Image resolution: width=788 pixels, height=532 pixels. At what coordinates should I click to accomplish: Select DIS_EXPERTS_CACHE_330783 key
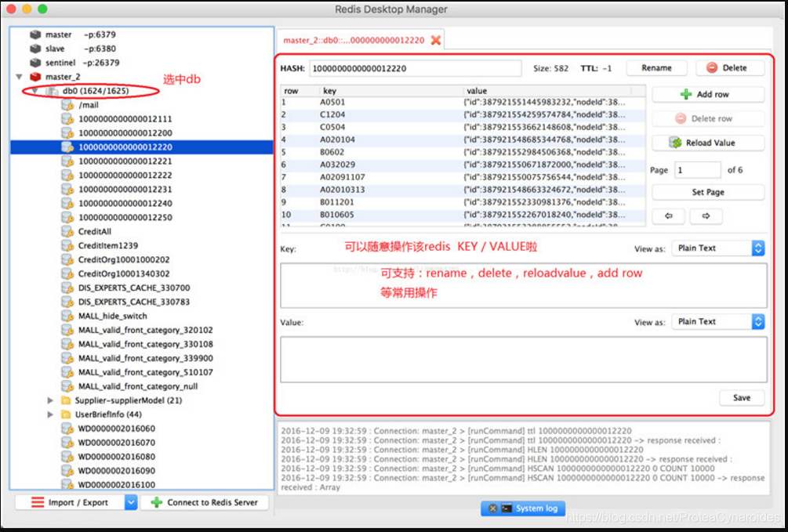pos(134,302)
